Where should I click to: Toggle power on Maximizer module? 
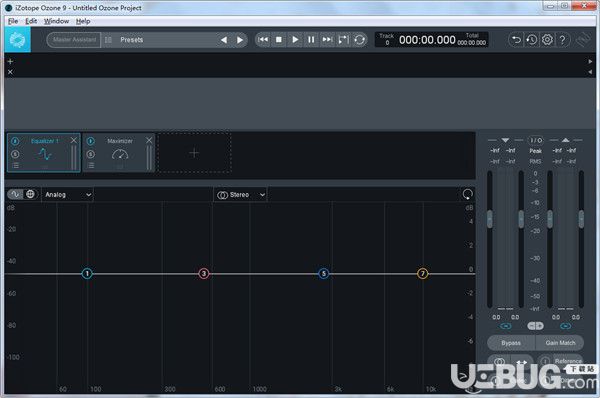(90, 141)
